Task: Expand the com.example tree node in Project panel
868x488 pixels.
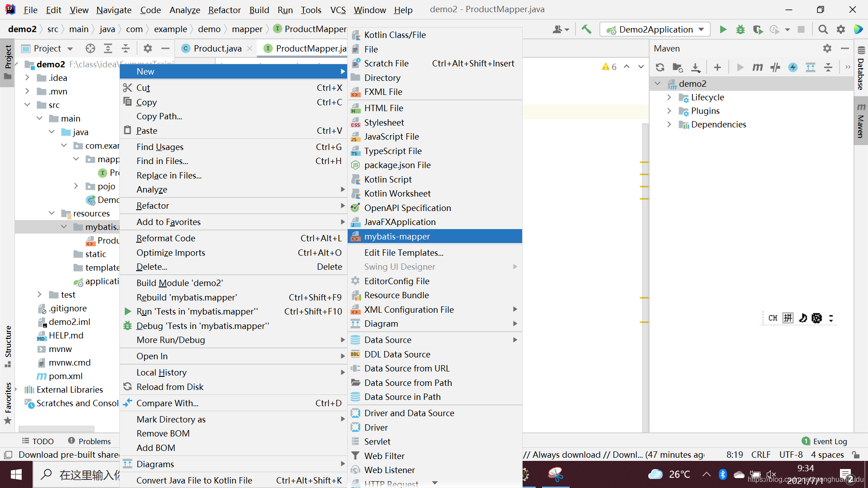Action: point(65,145)
